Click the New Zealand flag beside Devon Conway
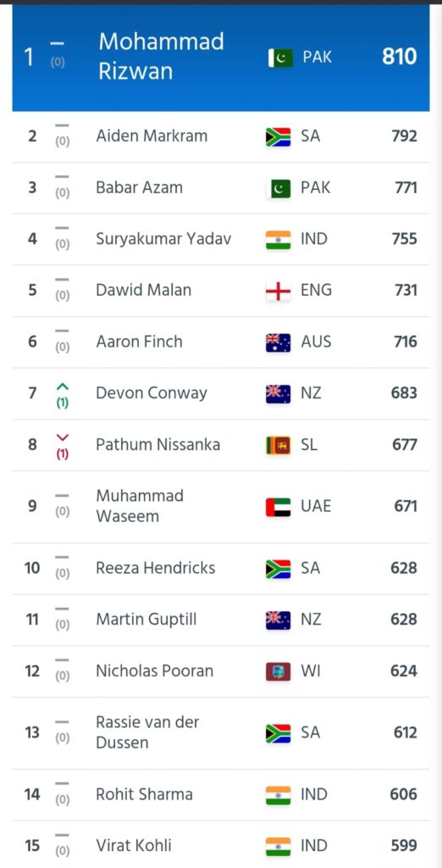The height and width of the screenshot is (868, 442). point(278,394)
